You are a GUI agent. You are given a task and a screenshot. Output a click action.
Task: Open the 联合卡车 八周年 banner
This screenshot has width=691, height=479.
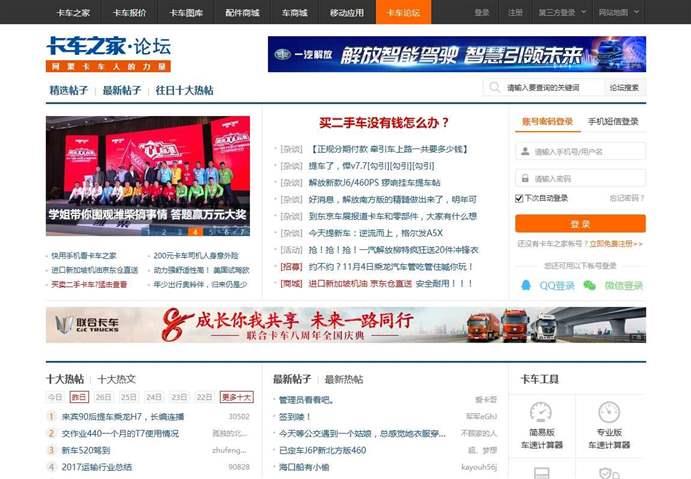coord(346,325)
